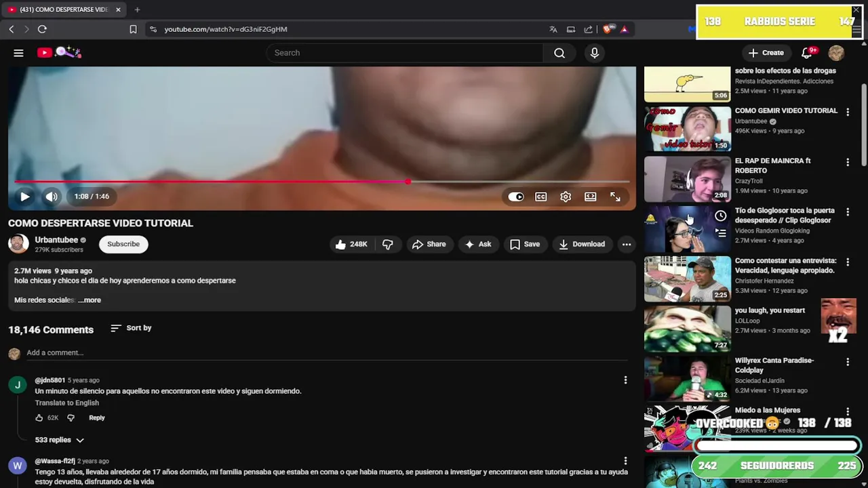Open options for Tío de Gloglosor video
Viewport: 868px width, 488px height.
pos(848,212)
